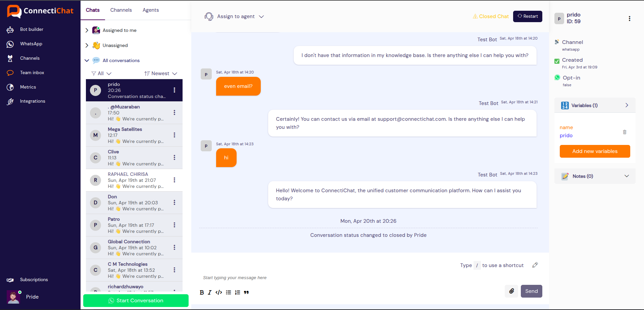Click the P avatar beside 'hi' message

click(x=206, y=146)
